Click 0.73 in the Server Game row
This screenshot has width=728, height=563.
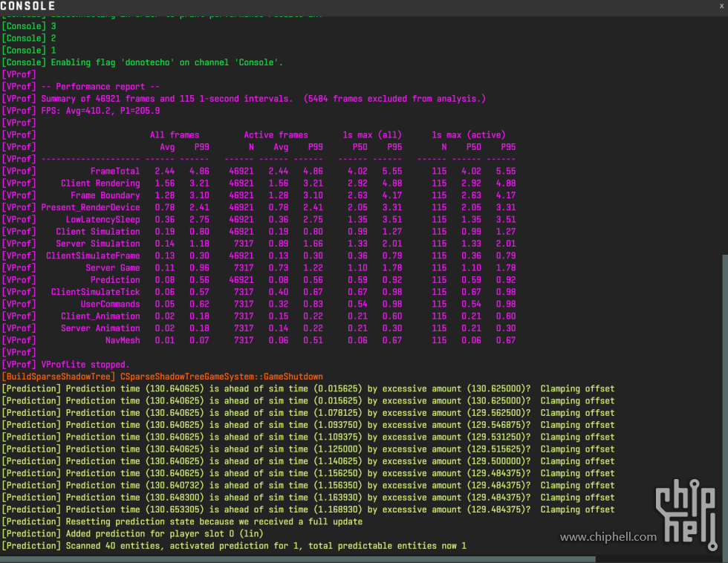pyautogui.click(x=279, y=267)
